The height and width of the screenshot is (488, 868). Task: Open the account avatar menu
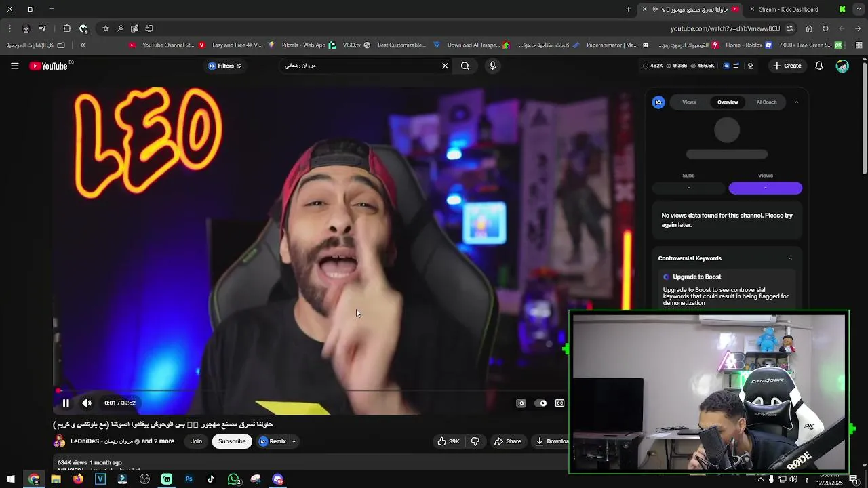click(x=842, y=66)
